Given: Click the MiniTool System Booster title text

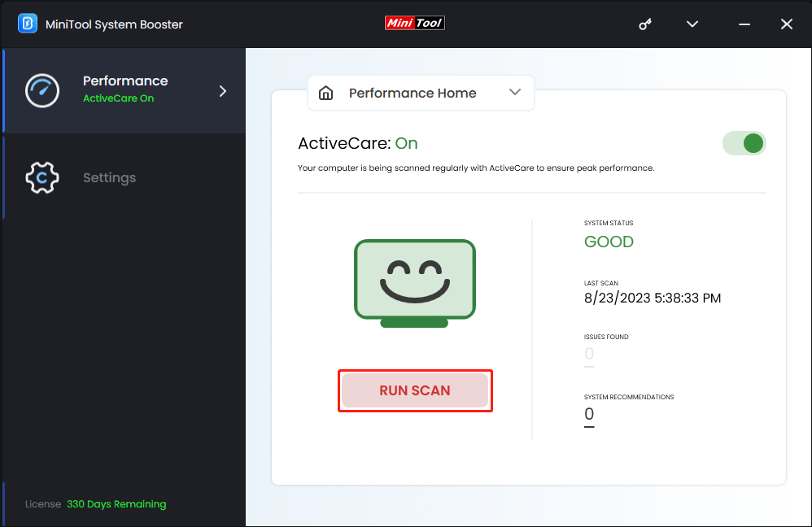Looking at the screenshot, I should click(114, 24).
